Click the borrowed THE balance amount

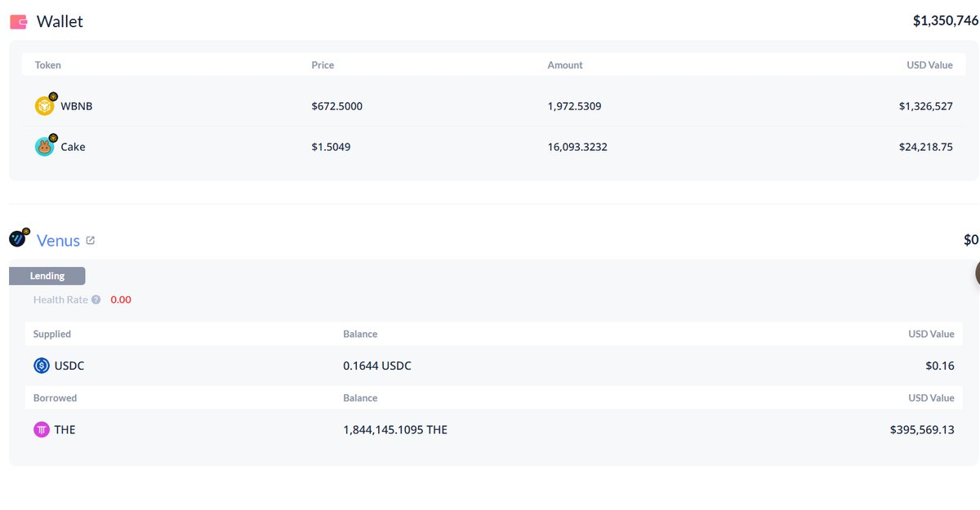point(395,430)
